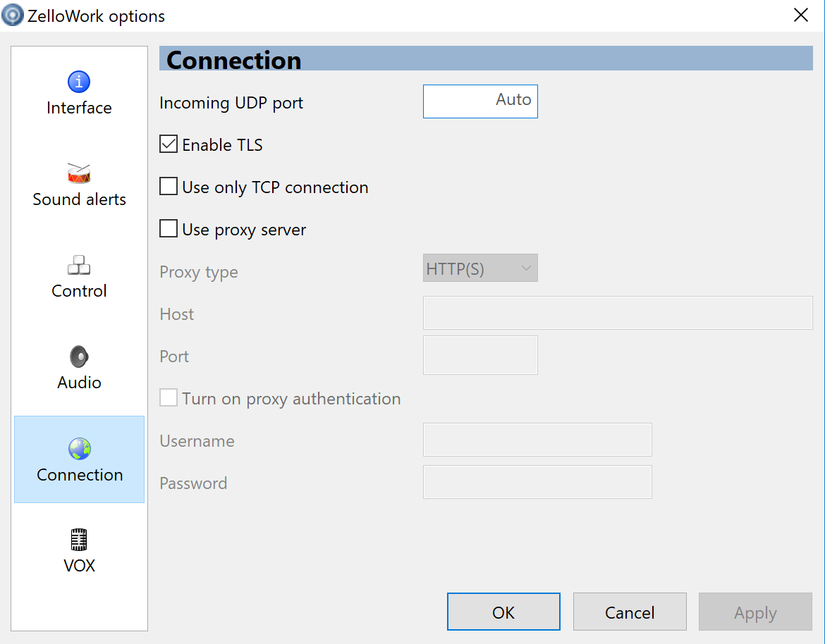Confirm settings with the OK button
The image size is (825, 644).
(503, 612)
